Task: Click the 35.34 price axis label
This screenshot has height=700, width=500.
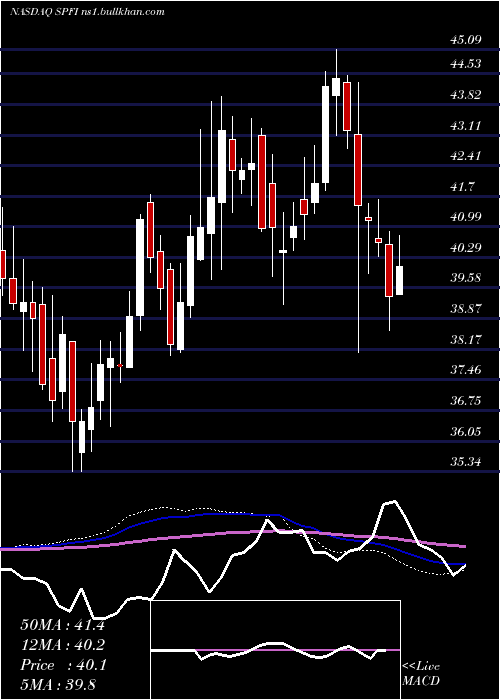Action: 466,462
